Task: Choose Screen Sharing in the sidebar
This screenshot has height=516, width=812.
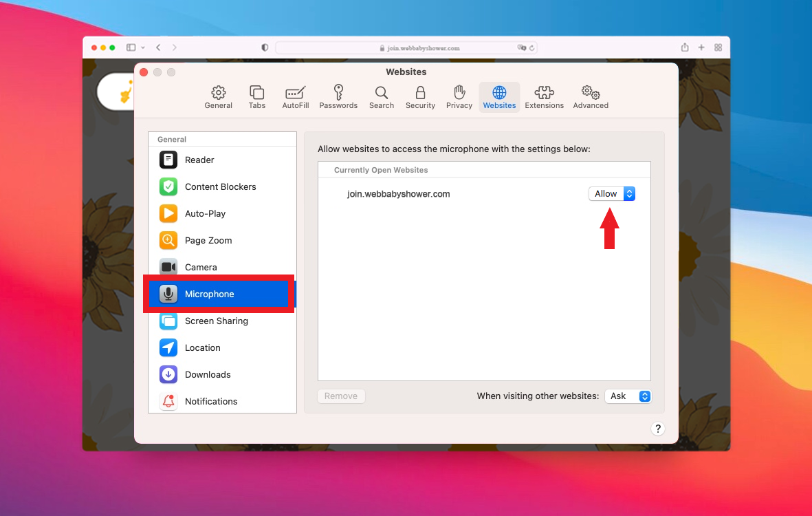Action: pyautogui.click(x=222, y=321)
